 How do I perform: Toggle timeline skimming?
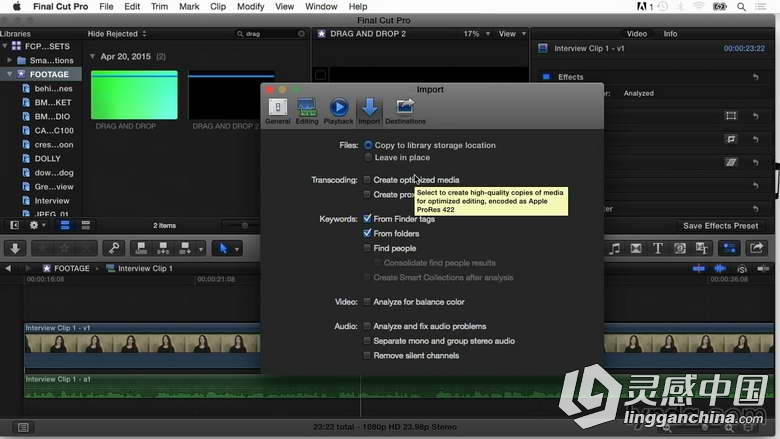point(698,268)
